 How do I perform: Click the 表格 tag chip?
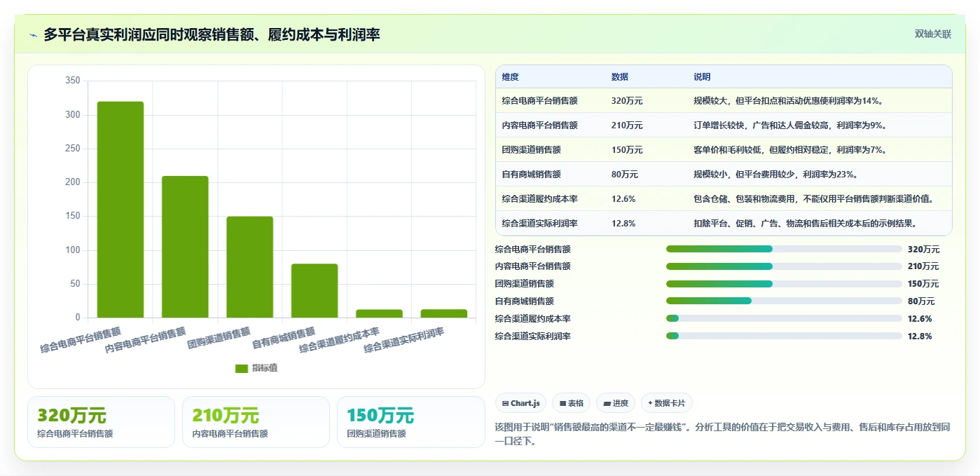(571, 403)
